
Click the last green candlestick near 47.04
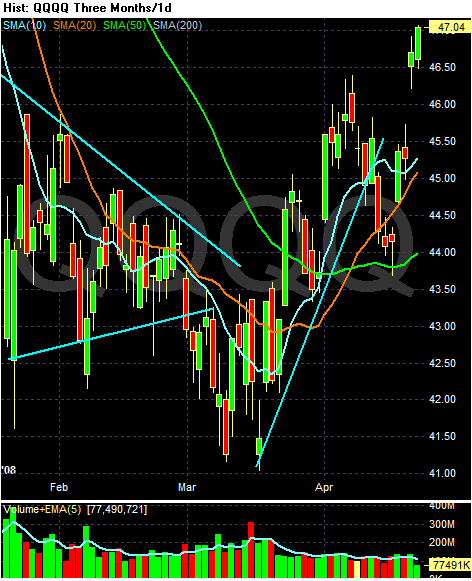tap(418, 44)
